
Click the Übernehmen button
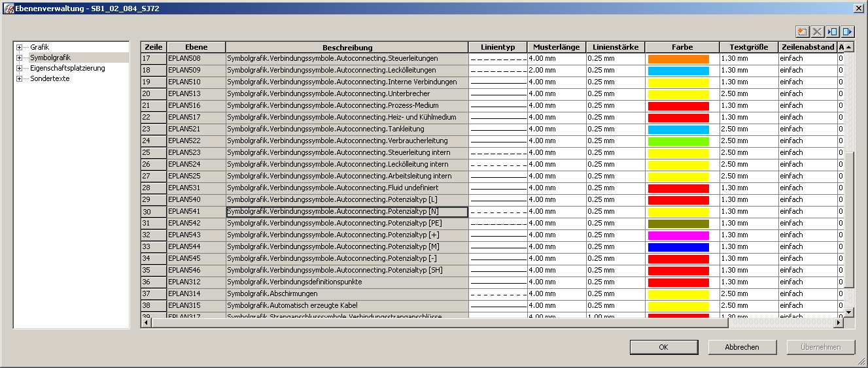tap(821, 347)
